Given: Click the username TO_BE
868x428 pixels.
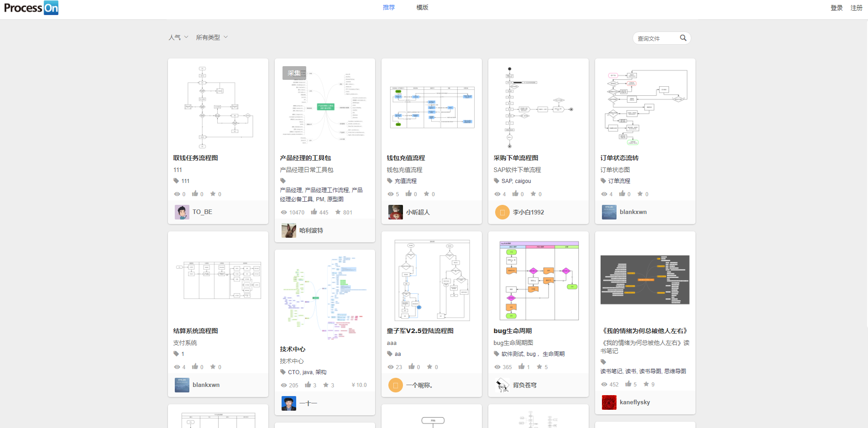Looking at the screenshot, I should 202,212.
